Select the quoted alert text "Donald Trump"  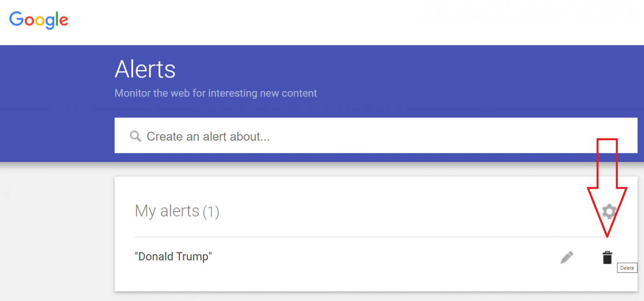(173, 256)
